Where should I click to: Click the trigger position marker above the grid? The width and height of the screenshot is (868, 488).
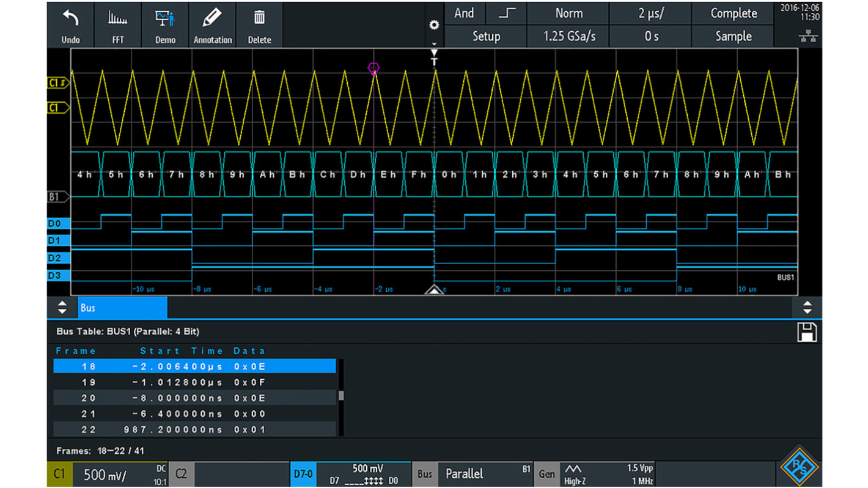pos(434,55)
